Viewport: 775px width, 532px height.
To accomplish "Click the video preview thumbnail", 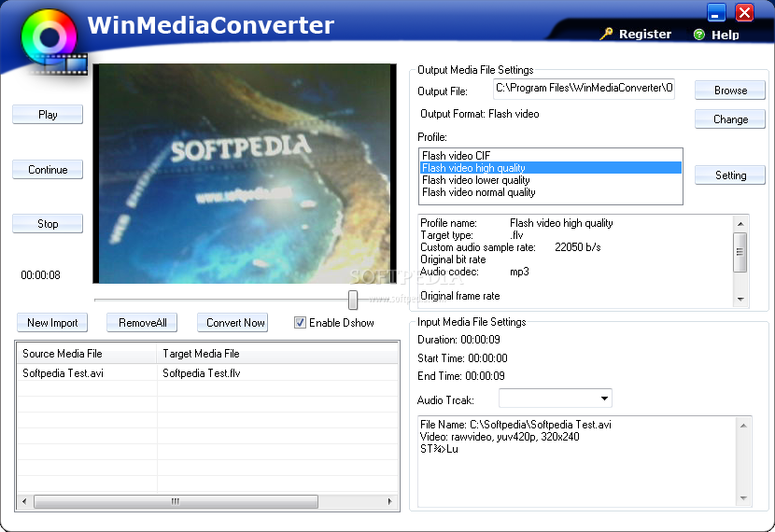I will (245, 174).
